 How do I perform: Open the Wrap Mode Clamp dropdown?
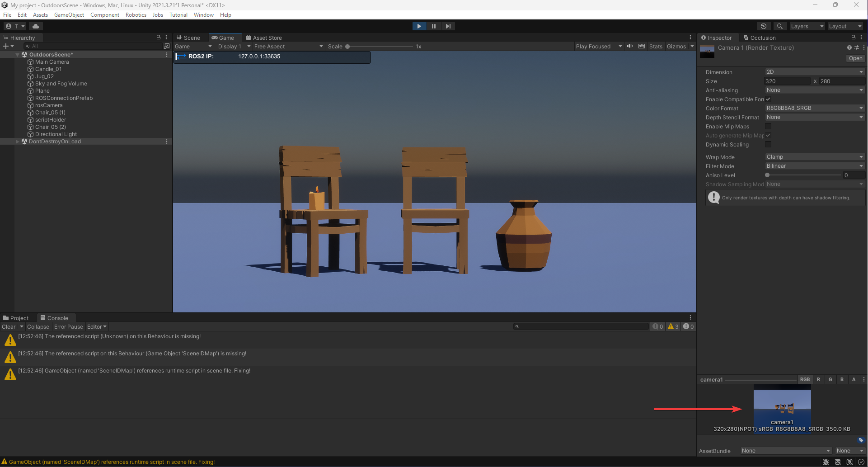pyautogui.click(x=815, y=157)
